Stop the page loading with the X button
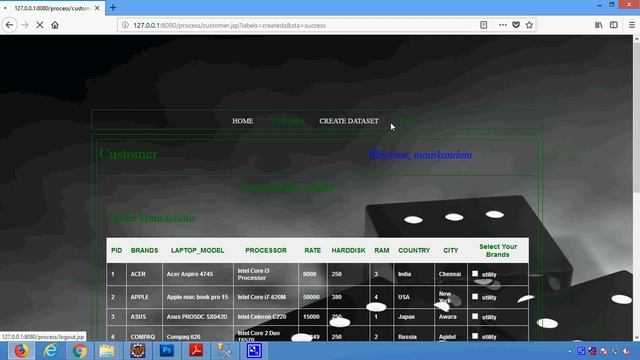Viewport: 640px width, 360px height. tap(40, 25)
